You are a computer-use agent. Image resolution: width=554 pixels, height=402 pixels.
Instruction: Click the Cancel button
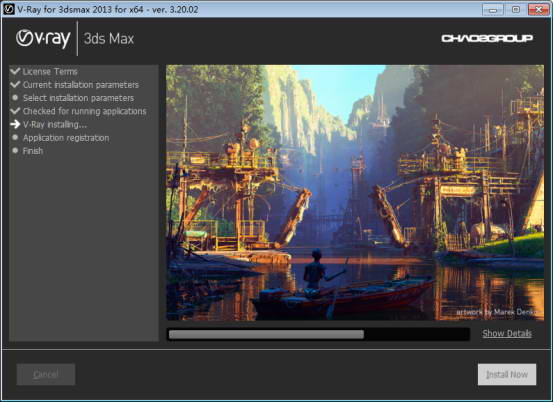pyautogui.click(x=46, y=374)
